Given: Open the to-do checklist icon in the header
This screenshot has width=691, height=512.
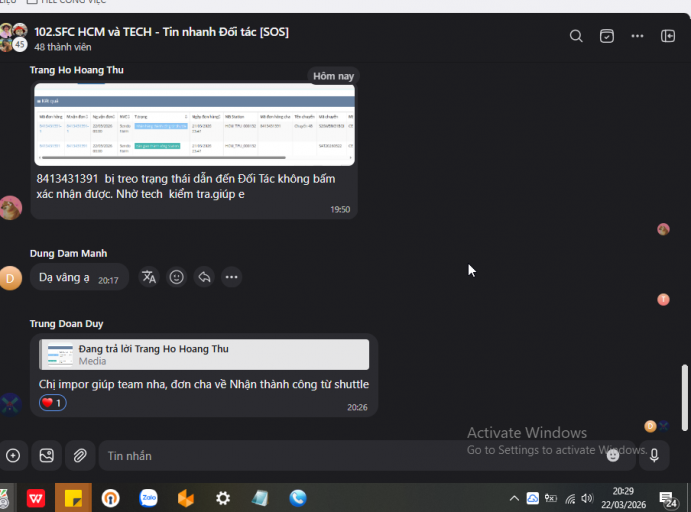Looking at the screenshot, I should [x=606, y=36].
